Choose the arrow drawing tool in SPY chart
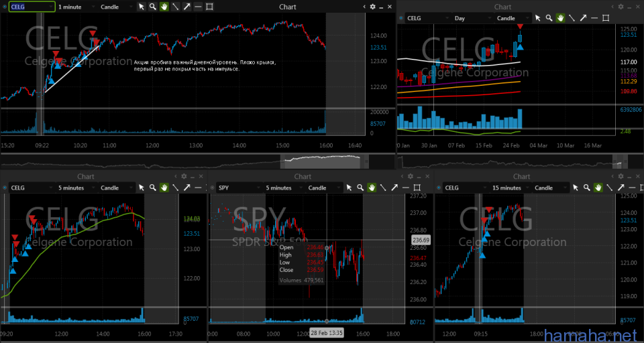Viewport: 644px width, 343px height. click(394, 188)
